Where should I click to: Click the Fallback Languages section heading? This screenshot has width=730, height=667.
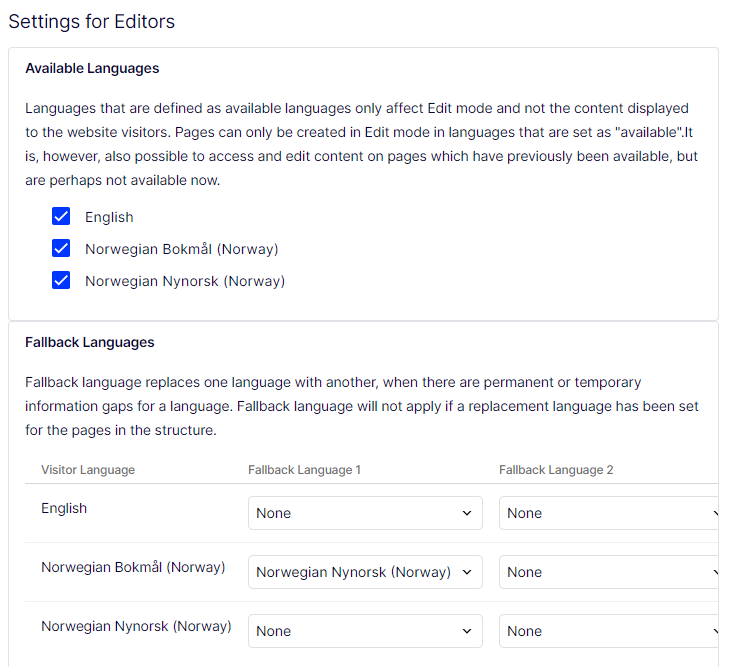click(x=90, y=342)
